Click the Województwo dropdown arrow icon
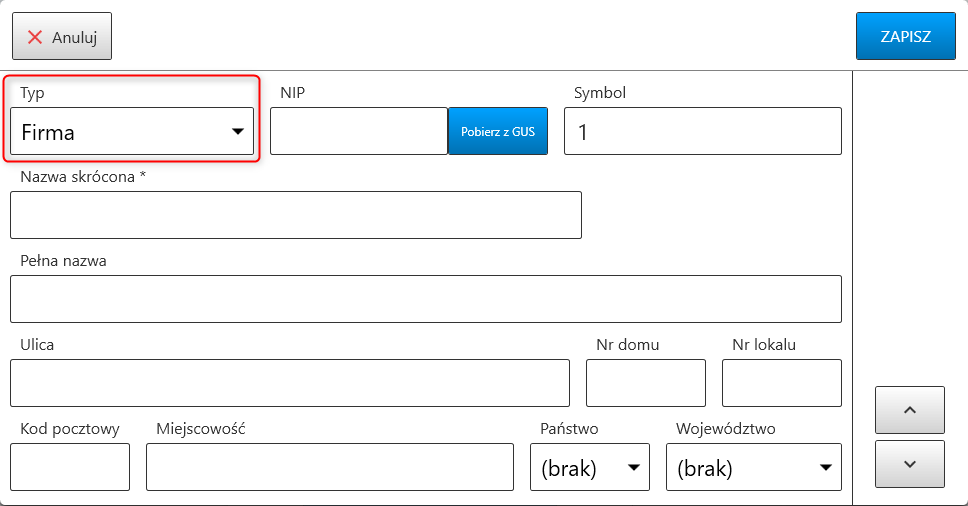 (x=825, y=467)
